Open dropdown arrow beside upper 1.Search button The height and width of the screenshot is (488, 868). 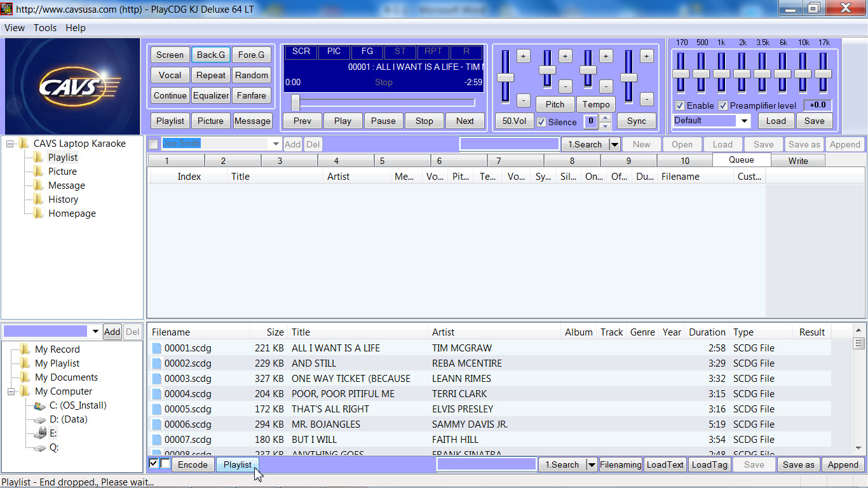[x=614, y=144]
